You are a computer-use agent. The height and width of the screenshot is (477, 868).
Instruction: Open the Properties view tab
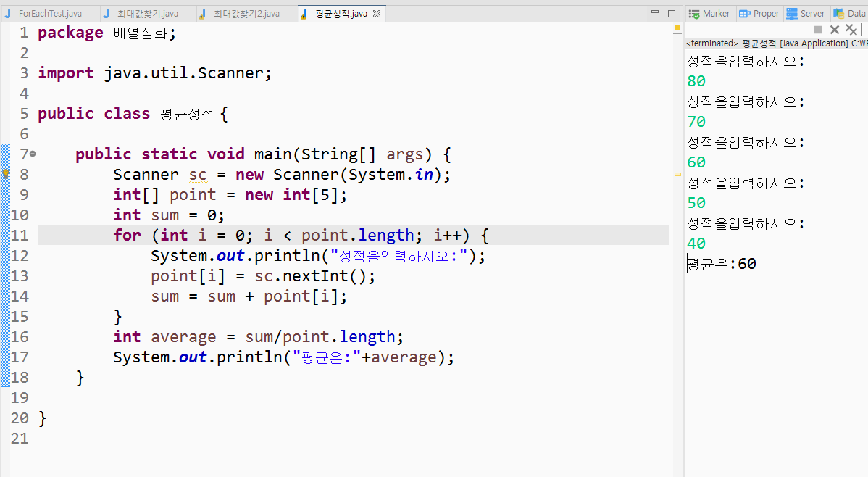click(x=759, y=14)
